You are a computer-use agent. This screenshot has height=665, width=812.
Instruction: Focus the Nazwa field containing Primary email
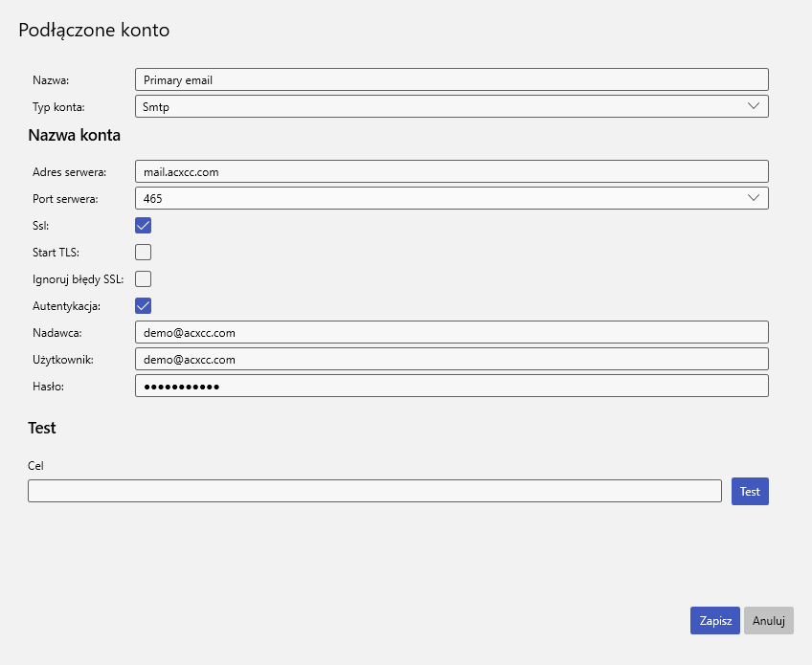pyautogui.click(x=451, y=79)
